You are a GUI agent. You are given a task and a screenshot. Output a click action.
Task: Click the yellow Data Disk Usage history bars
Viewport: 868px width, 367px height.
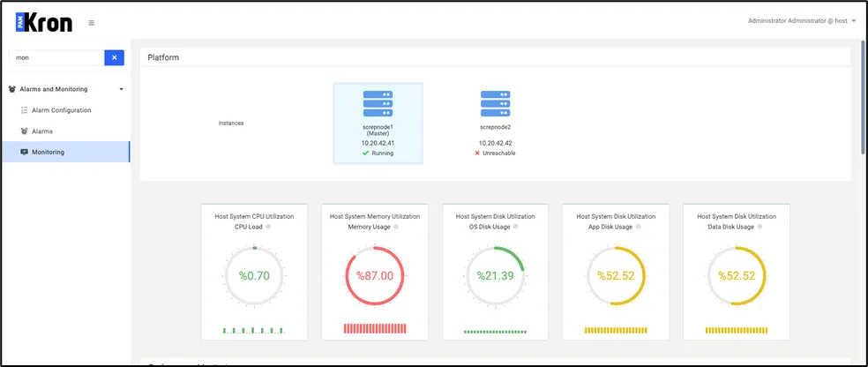(737, 331)
